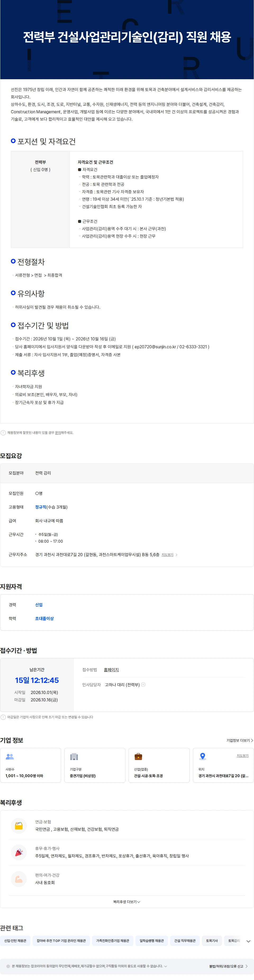Click the 위치 map pin icon
The height and width of the screenshot is (980, 254).
[203, 757]
